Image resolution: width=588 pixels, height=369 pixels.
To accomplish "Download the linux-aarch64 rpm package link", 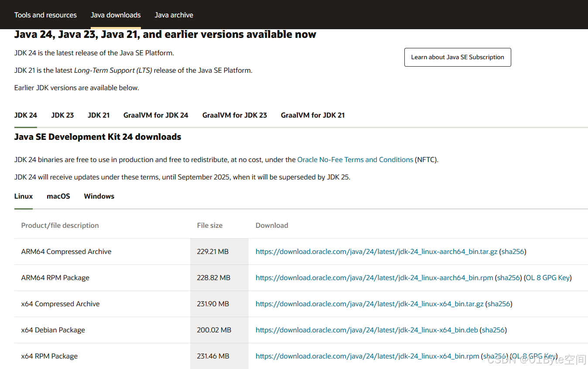I will (x=374, y=278).
